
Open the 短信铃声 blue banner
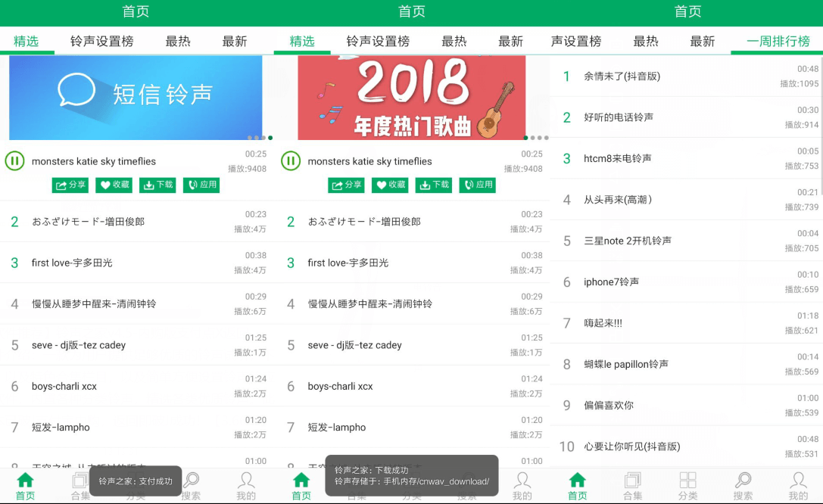(136, 97)
